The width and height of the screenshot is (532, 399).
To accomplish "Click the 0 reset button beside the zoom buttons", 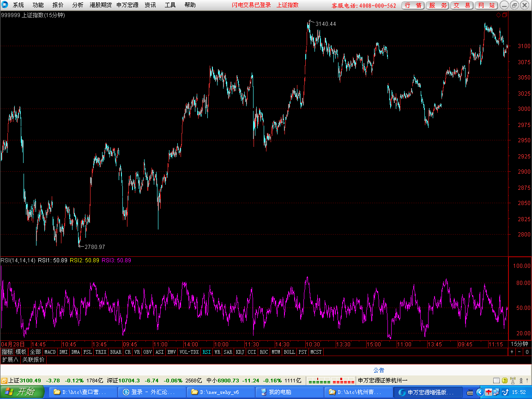I will (527, 352).
